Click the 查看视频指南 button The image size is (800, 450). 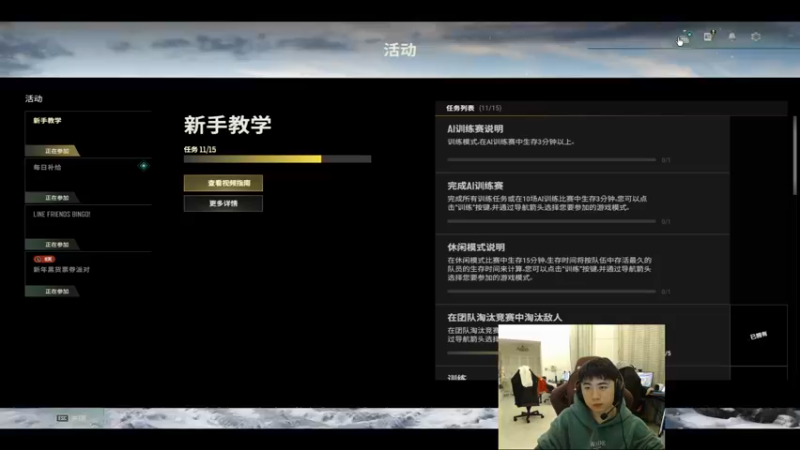point(223,183)
